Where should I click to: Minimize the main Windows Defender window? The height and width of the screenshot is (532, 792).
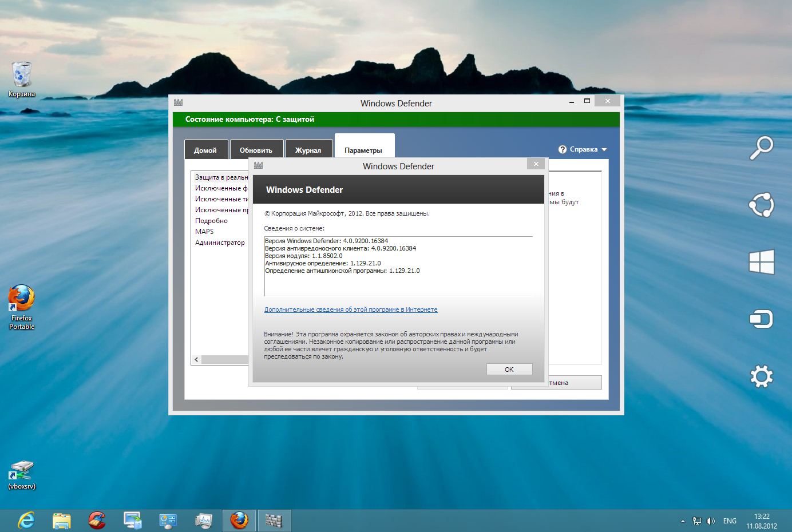tap(572, 102)
